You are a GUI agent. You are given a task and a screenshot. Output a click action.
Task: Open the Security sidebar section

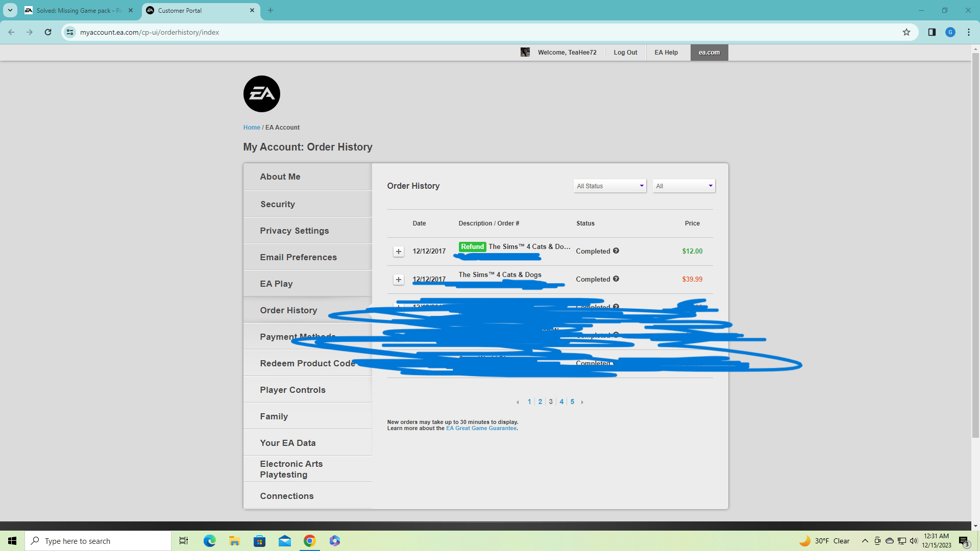tap(278, 204)
